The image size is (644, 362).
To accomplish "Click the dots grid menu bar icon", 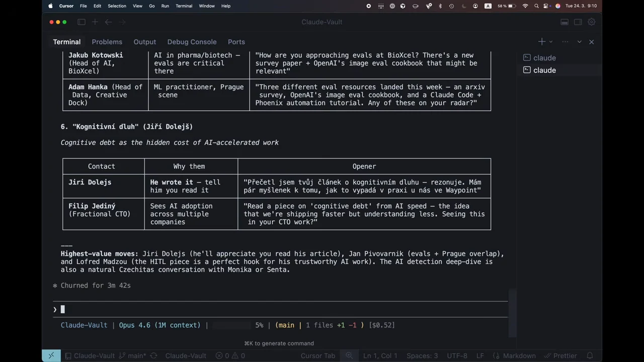I will (380, 6).
